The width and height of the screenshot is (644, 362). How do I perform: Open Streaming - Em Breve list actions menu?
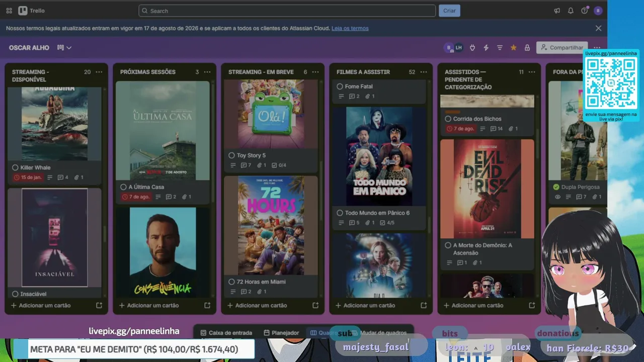pos(315,72)
